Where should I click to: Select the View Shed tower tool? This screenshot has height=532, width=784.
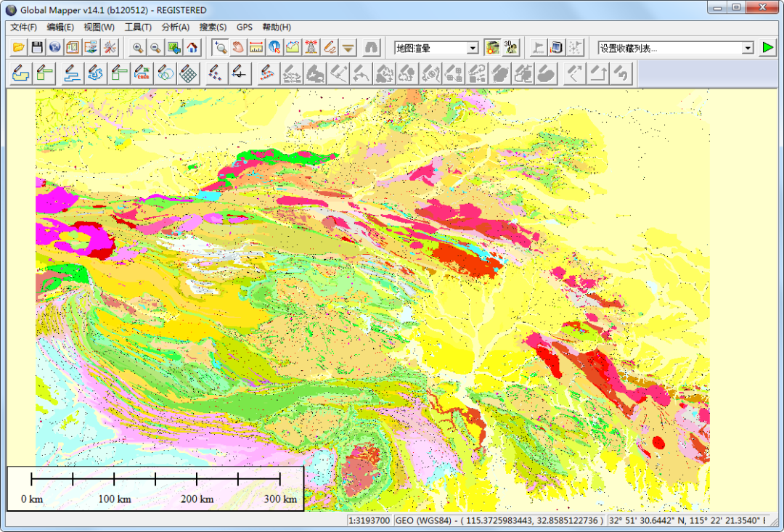(x=311, y=48)
